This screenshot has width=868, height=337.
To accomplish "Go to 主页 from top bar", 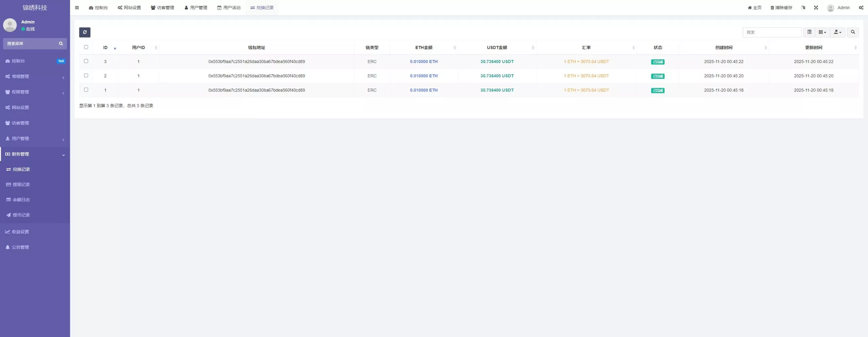I will [754, 7].
